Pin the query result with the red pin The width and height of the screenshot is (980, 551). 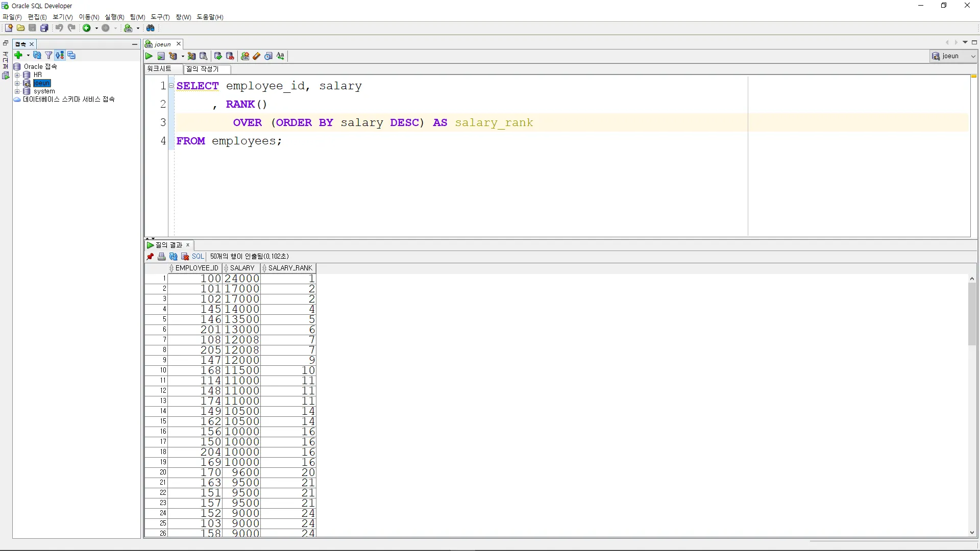(x=150, y=257)
